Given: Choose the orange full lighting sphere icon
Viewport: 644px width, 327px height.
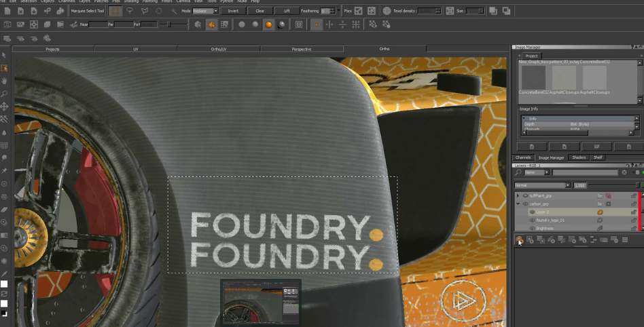Looking at the screenshot, I should 268,24.
